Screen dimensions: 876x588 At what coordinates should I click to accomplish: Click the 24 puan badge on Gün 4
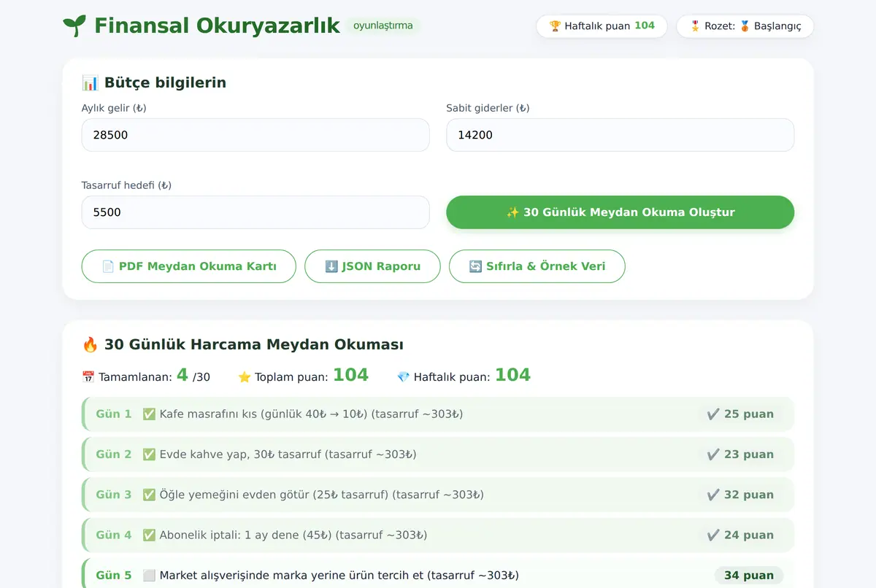click(740, 535)
